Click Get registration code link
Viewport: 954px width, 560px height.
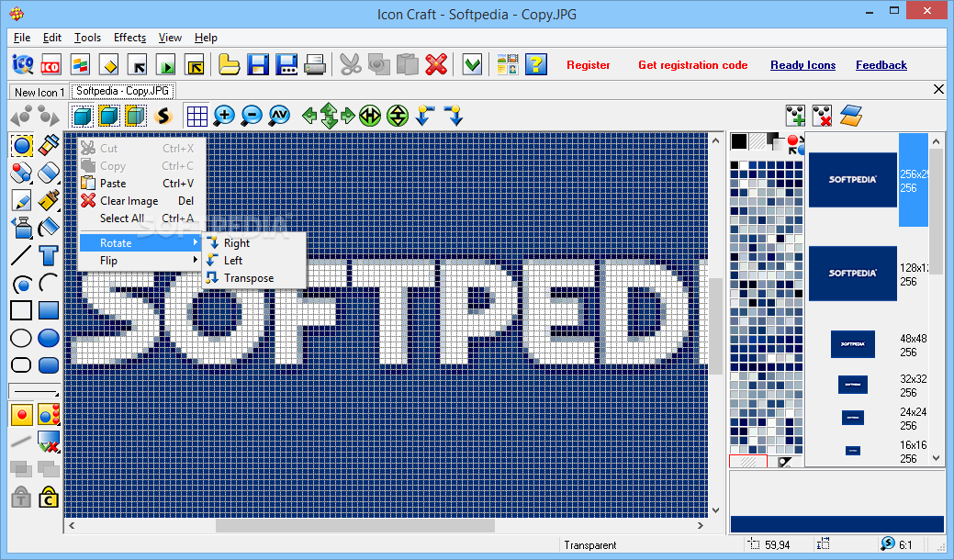pos(693,65)
